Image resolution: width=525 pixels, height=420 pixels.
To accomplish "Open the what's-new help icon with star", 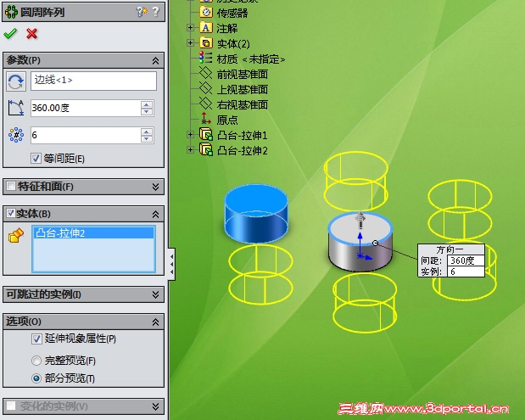I will point(142,12).
